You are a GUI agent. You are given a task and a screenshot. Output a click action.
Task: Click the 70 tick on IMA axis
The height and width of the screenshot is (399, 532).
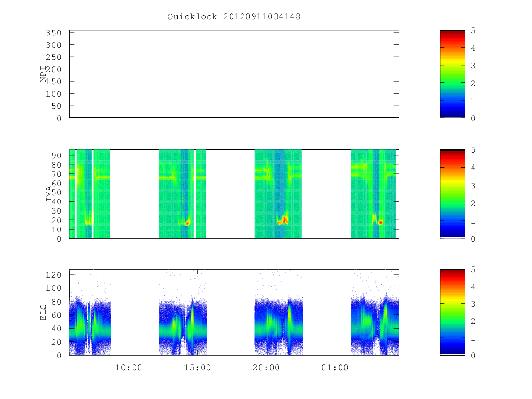tap(56, 174)
